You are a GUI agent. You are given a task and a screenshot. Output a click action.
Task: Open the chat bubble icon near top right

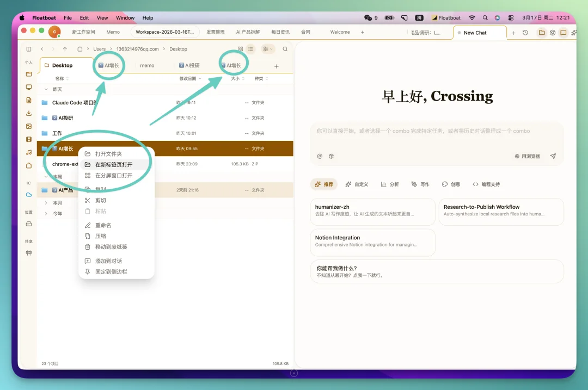(x=563, y=33)
